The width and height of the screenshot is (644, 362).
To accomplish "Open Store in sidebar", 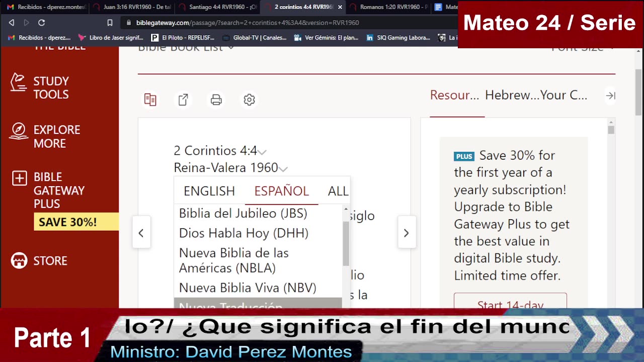I will (40, 260).
